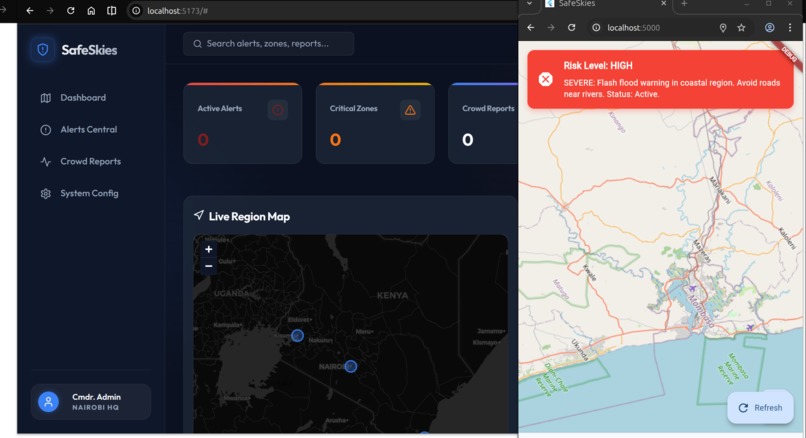Go back in the localhost:5173 browser
This screenshot has height=438, width=806.
(30, 10)
